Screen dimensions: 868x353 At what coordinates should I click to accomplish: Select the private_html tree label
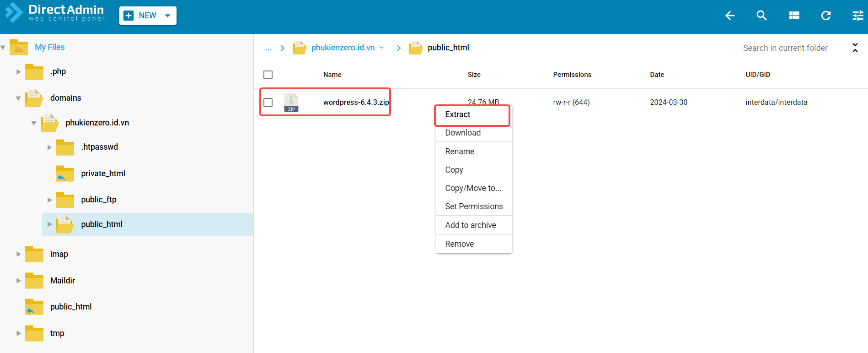coord(103,174)
